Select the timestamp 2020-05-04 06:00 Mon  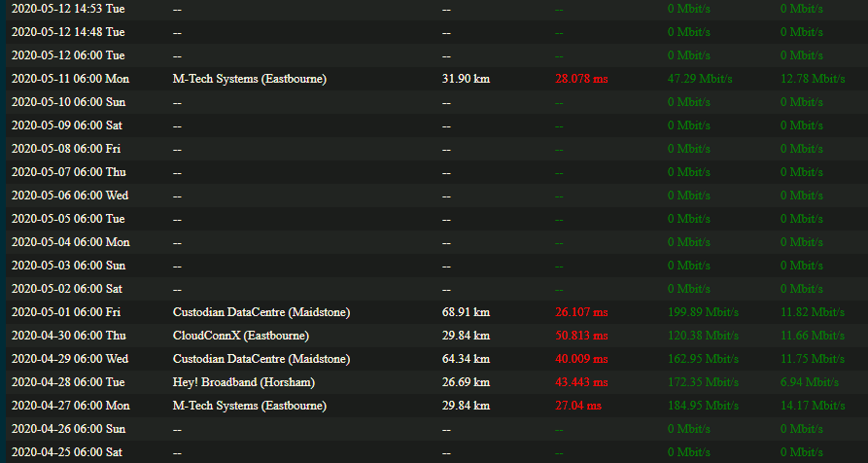point(70,242)
